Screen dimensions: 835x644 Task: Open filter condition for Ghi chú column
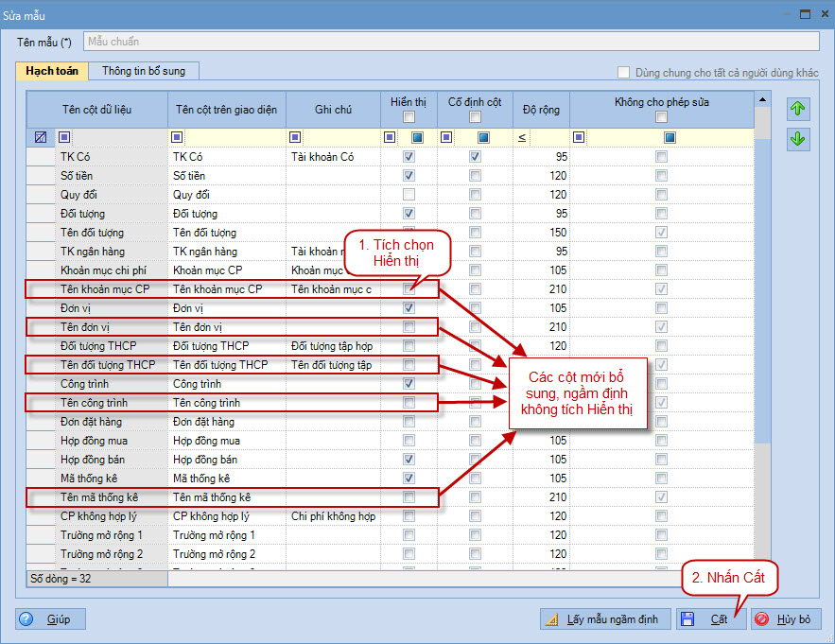coord(295,137)
